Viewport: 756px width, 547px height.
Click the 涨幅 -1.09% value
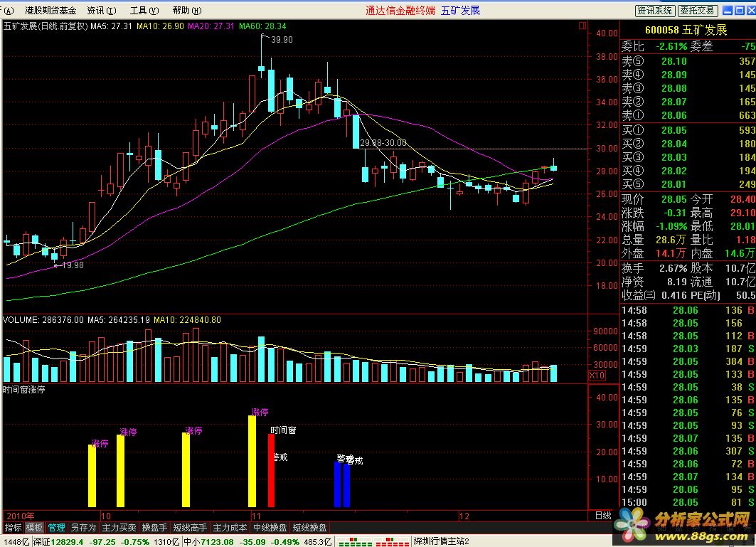tap(671, 226)
